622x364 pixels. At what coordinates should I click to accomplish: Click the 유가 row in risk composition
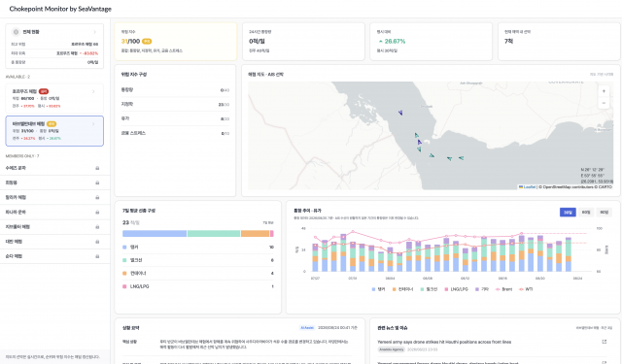click(175, 118)
